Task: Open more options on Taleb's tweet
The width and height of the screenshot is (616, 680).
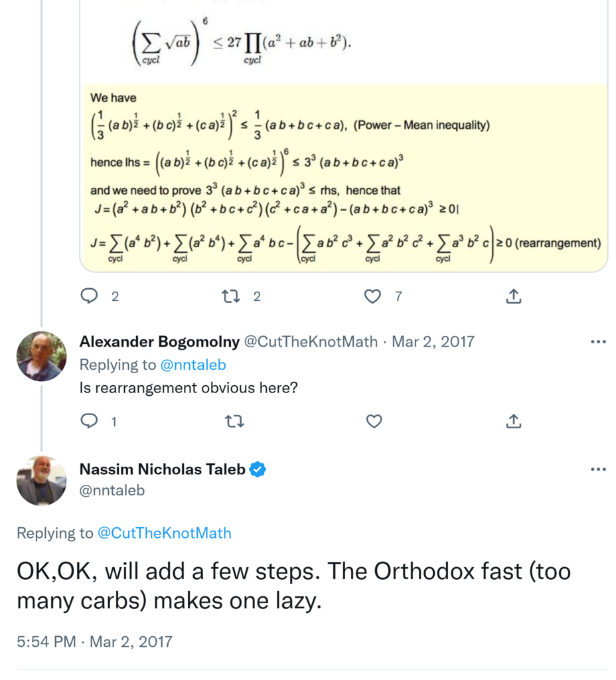Action: click(598, 469)
